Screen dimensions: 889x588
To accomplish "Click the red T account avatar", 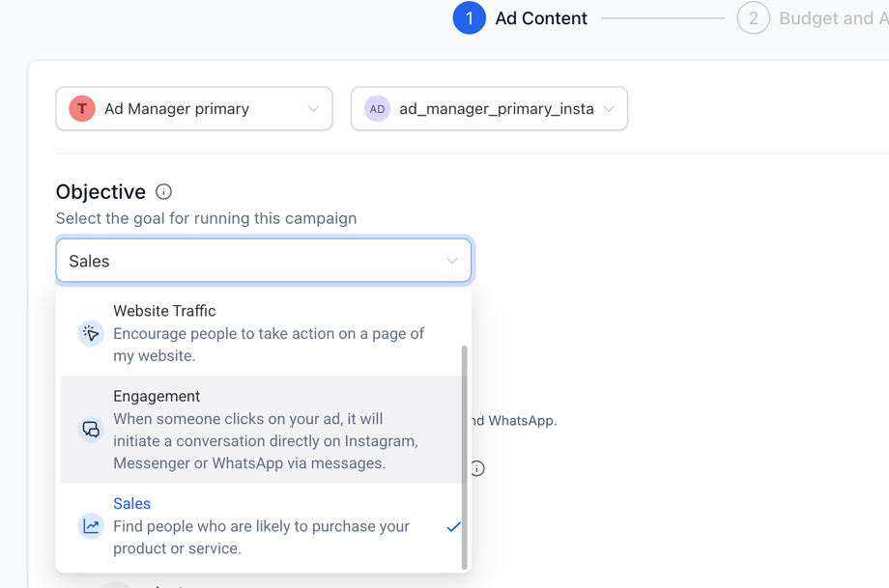I will (x=82, y=109).
